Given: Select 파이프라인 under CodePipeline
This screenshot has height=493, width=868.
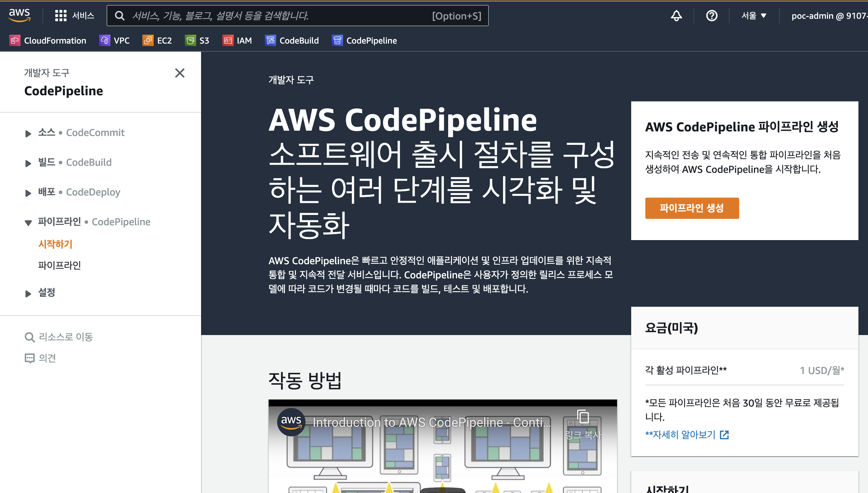Looking at the screenshot, I should [59, 265].
